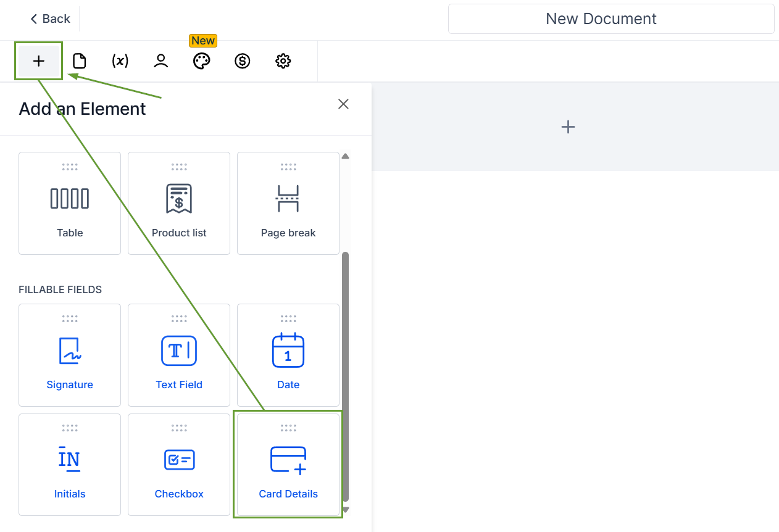
Task: Select the Product list element
Action: (179, 203)
